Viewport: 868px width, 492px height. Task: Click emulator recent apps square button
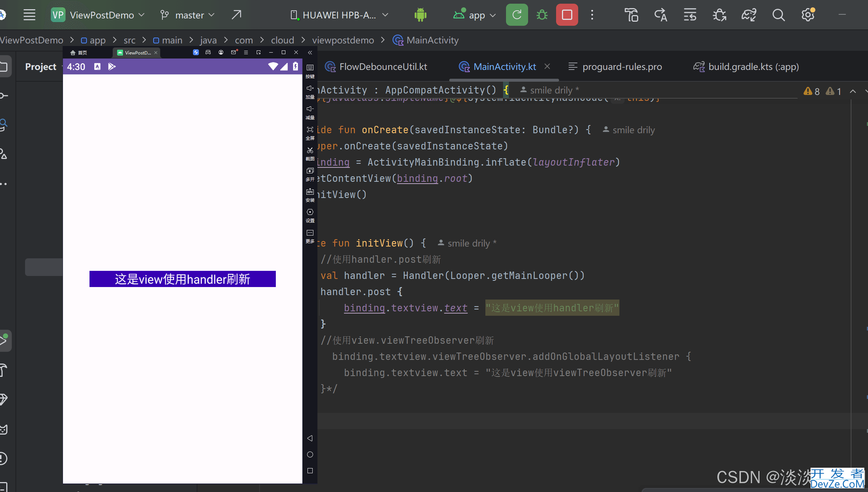pos(310,471)
